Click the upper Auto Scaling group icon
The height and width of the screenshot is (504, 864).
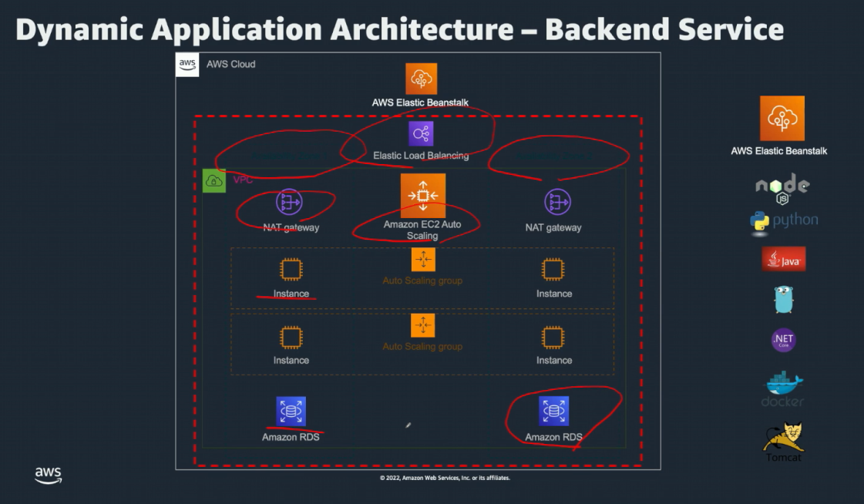[422, 260]
